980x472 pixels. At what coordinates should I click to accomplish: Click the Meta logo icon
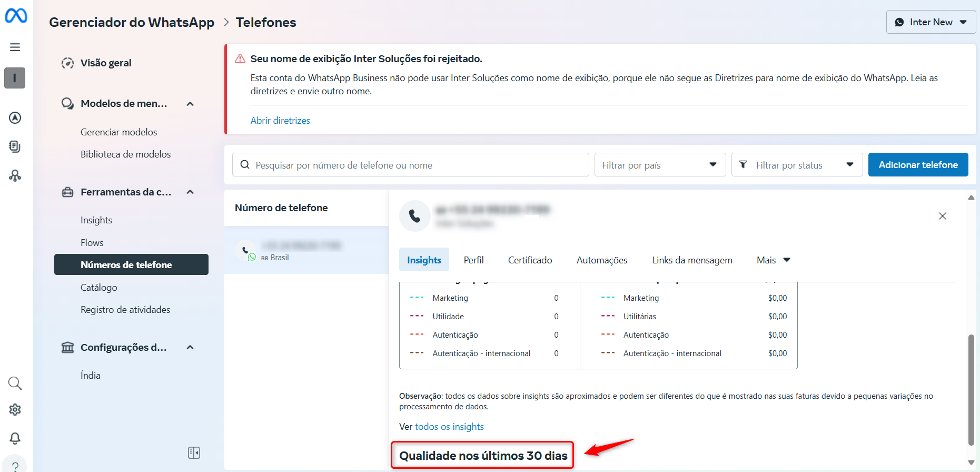click(x=16, y=16)
